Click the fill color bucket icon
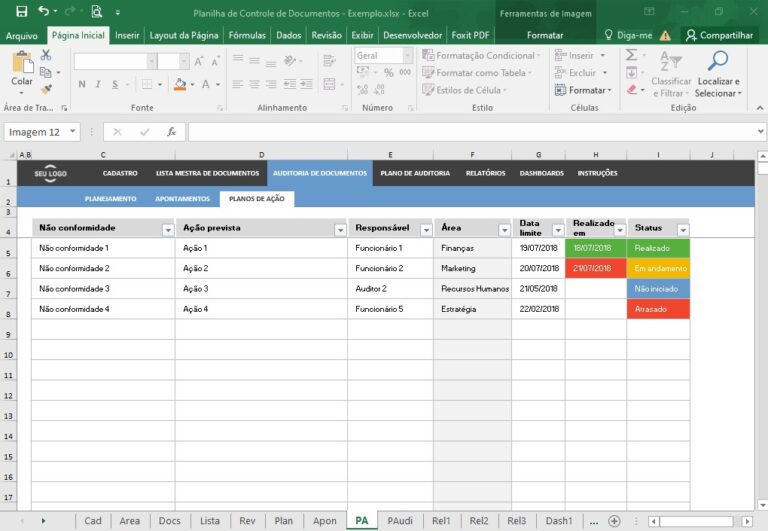Viewport: 768px width, 531px height. [180, 84]
